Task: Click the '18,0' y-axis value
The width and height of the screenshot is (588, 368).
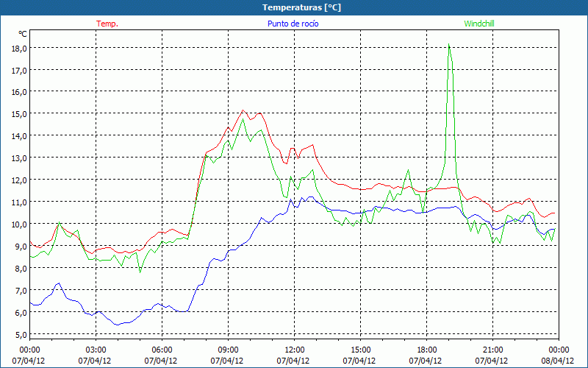Action: point(19,48)
